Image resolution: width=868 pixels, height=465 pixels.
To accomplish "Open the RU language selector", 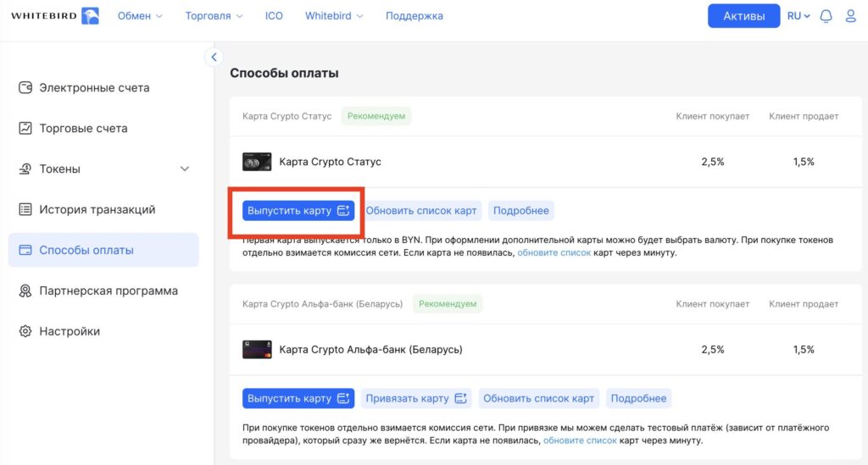I will [x=798, y=16].
